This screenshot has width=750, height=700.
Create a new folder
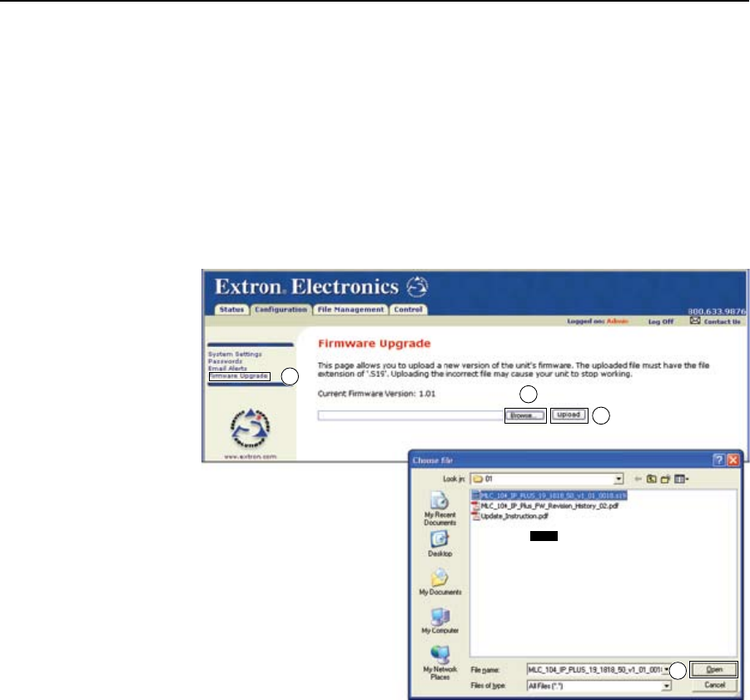(x=665, y=479)
